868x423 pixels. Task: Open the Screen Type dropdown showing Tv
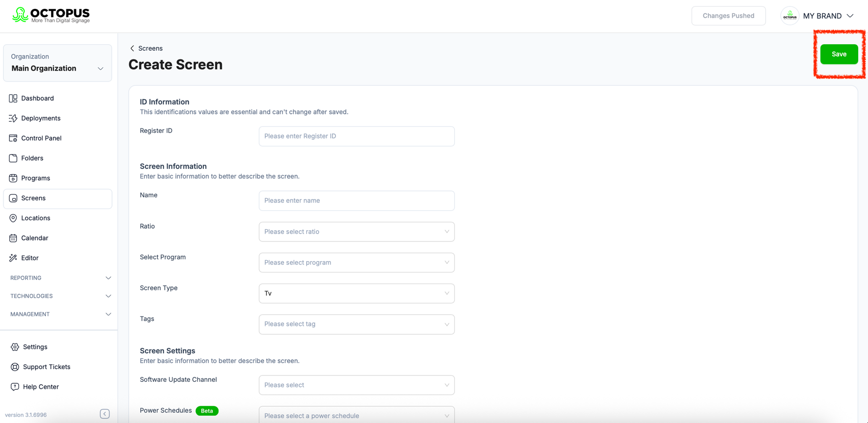[x=357, y=293]
